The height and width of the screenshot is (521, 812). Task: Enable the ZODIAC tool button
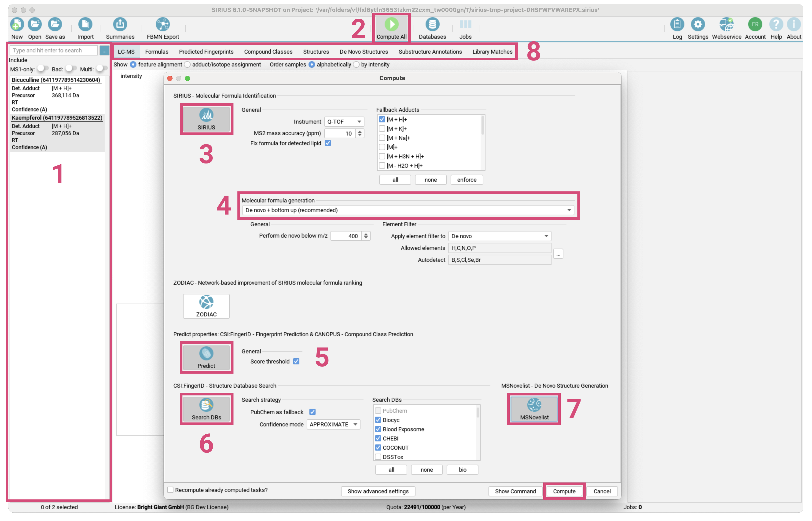(x=206, y=306)
